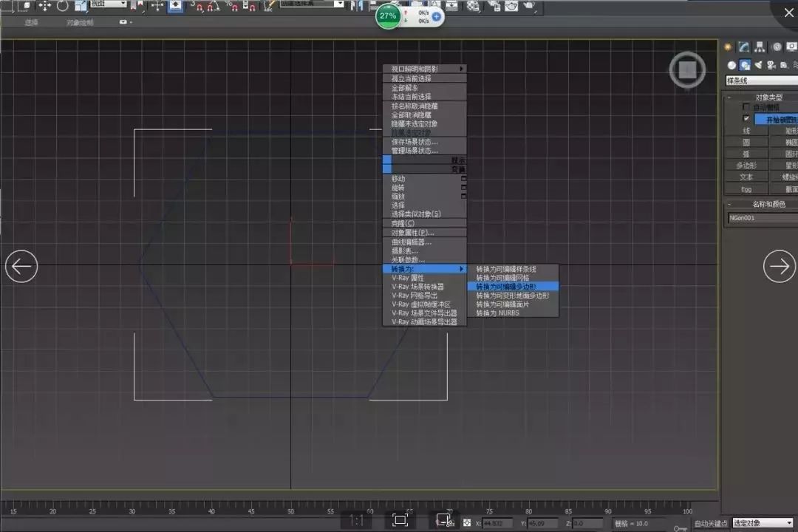This screenshot has height=532, width=798.
Task: Click the NGon001 object name field
Action: 763,218
